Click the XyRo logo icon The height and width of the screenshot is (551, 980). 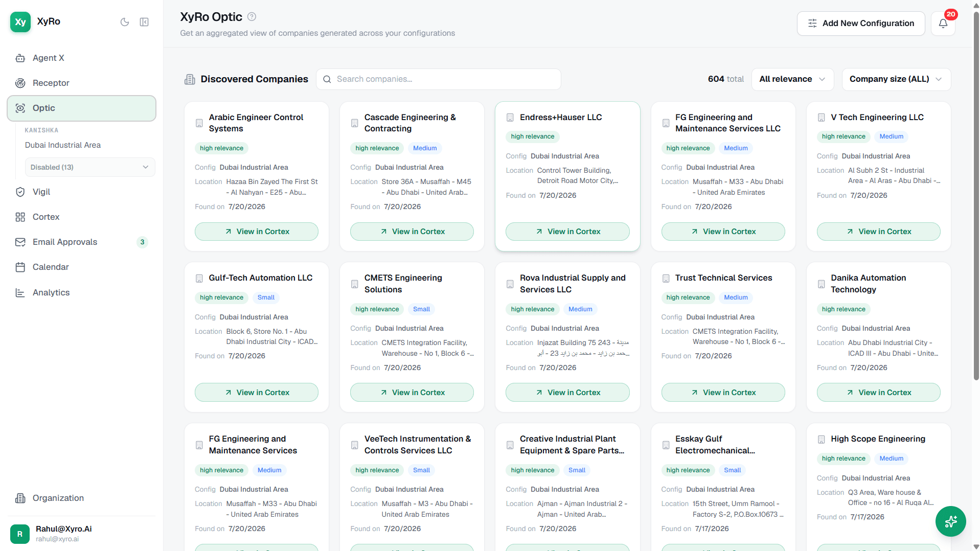(x=20, y=22)
